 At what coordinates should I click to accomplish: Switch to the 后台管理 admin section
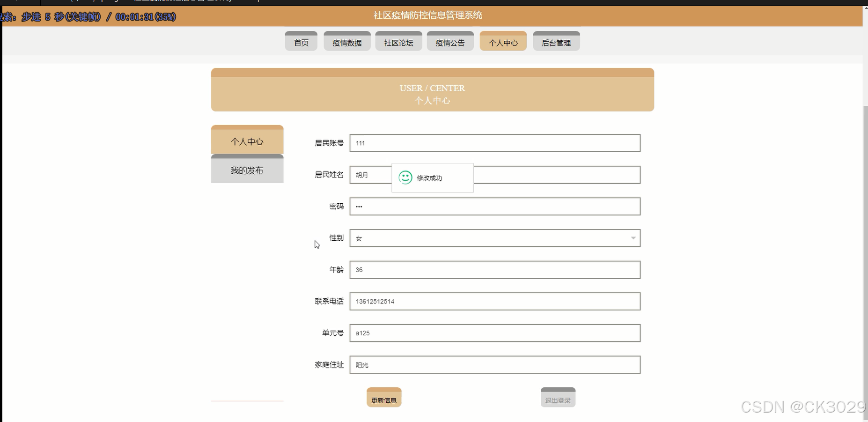tap(556, 42)
